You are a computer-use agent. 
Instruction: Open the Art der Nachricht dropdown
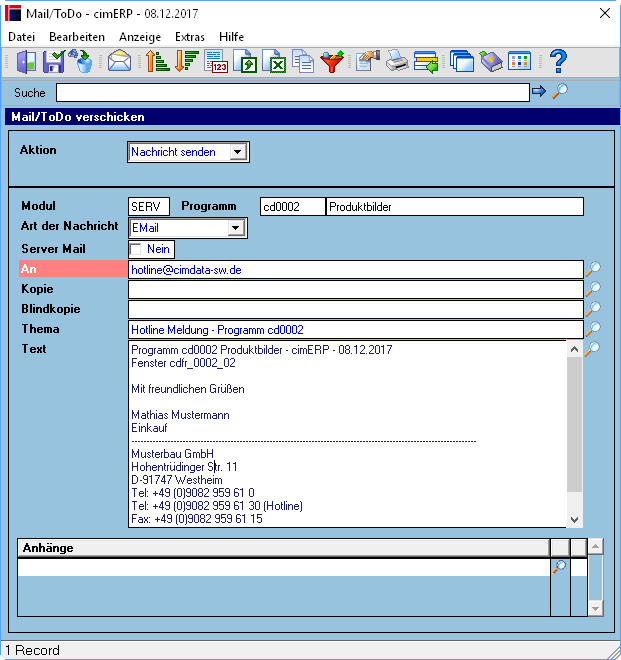[x=235, y=228]
